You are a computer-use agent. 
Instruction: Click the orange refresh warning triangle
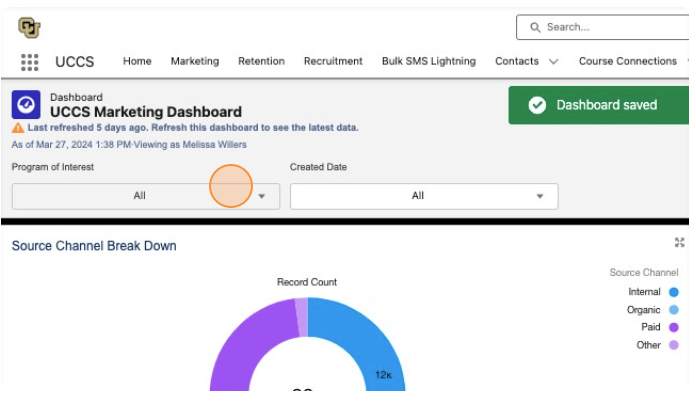[18, 128]
